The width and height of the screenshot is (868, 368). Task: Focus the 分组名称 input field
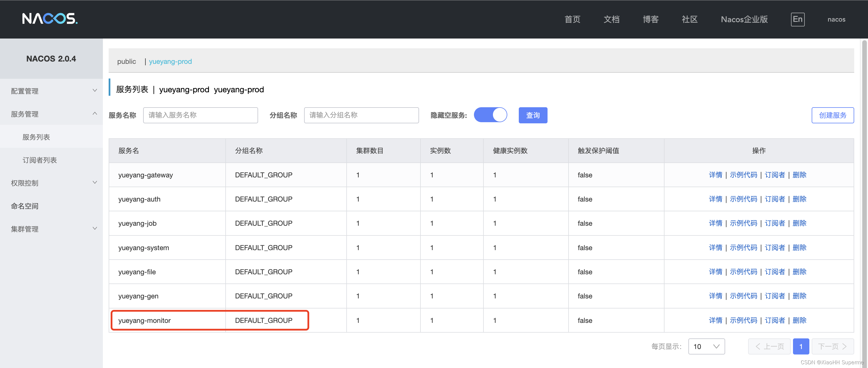click(361, 115)
